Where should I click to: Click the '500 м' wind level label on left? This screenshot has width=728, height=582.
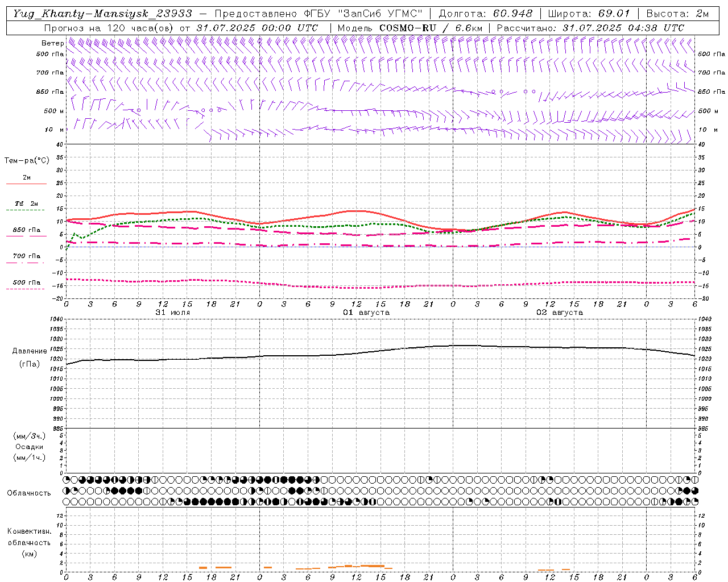(x=54, y=111)
